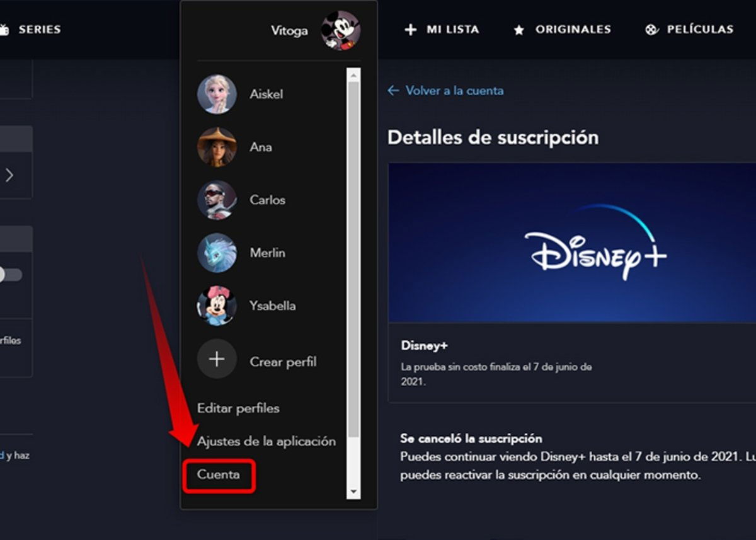
Task: Select Merlin's dragon avatar
Action: coord(217,252)
